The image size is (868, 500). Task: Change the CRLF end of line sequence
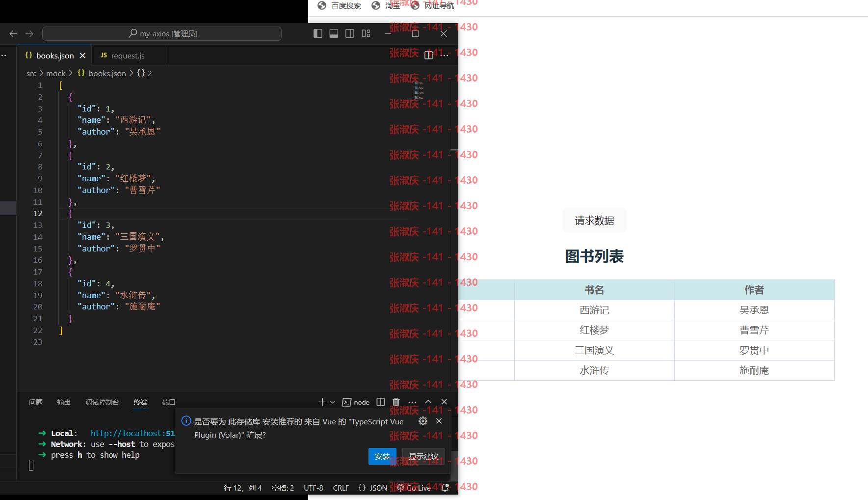click(x=341, y=488)
